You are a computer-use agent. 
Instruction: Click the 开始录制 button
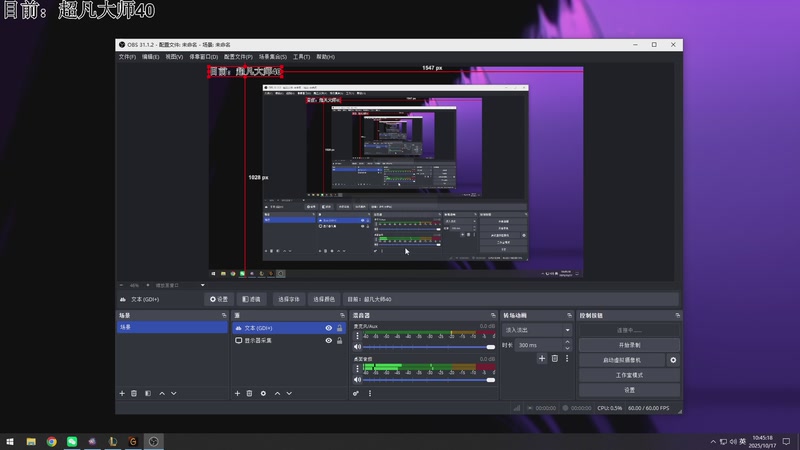click(x=629, y=345)
